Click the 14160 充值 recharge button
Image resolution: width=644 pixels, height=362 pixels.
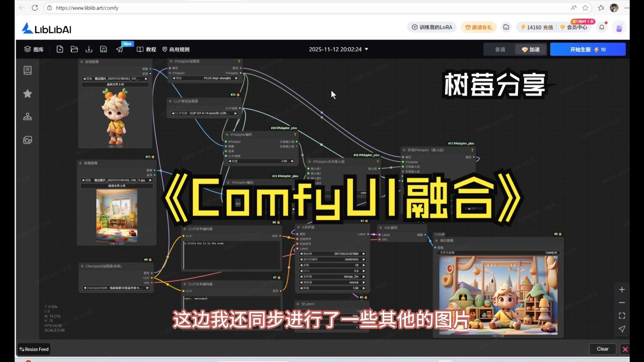tap(536, 27)
